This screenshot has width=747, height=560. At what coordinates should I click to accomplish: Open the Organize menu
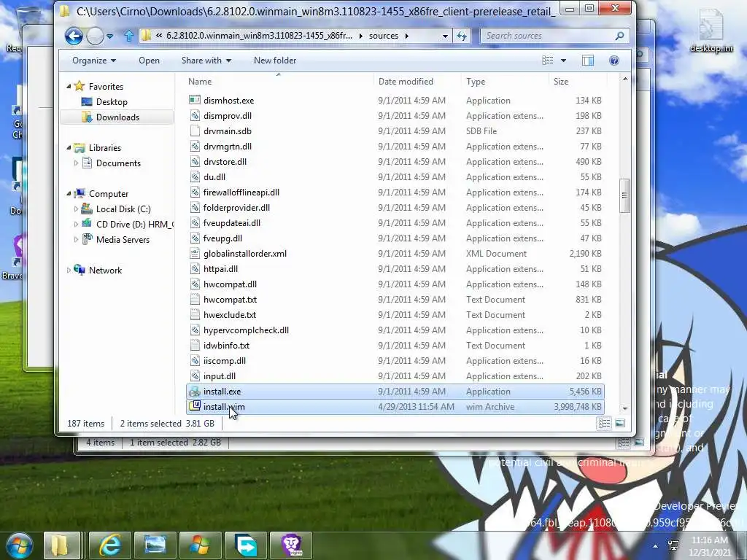[x=94, y=61]
